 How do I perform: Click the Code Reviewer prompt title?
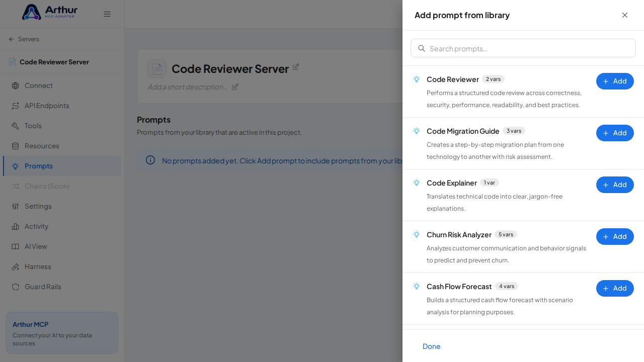(453, 79)
